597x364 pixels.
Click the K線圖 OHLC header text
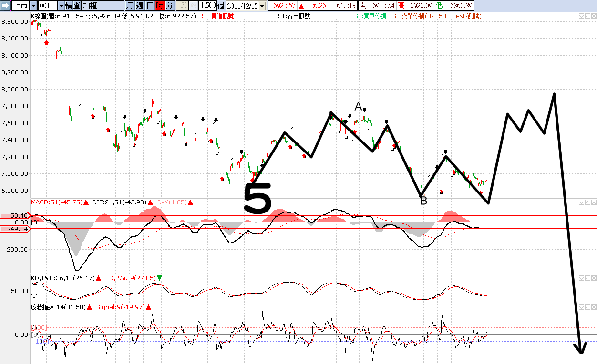(113, 16)
